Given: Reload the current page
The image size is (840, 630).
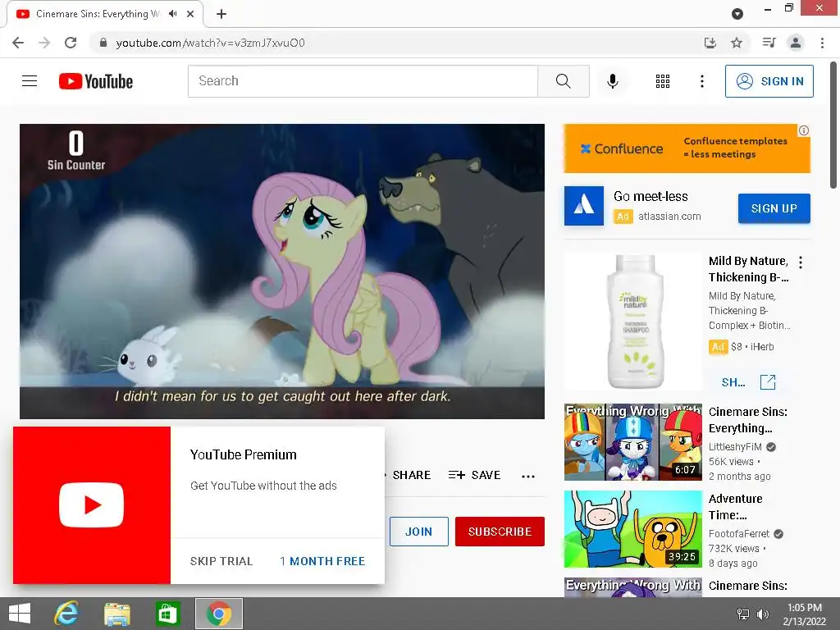Looking at the screenshot, I should (71, 43).
